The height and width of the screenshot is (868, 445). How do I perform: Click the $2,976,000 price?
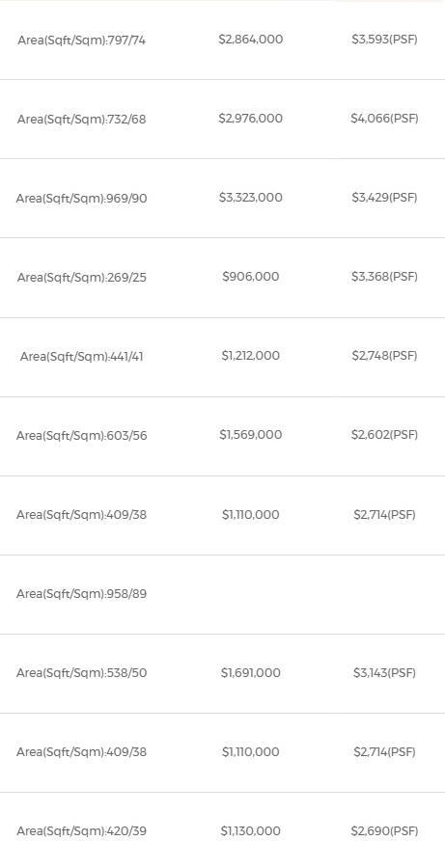(250, 119)
